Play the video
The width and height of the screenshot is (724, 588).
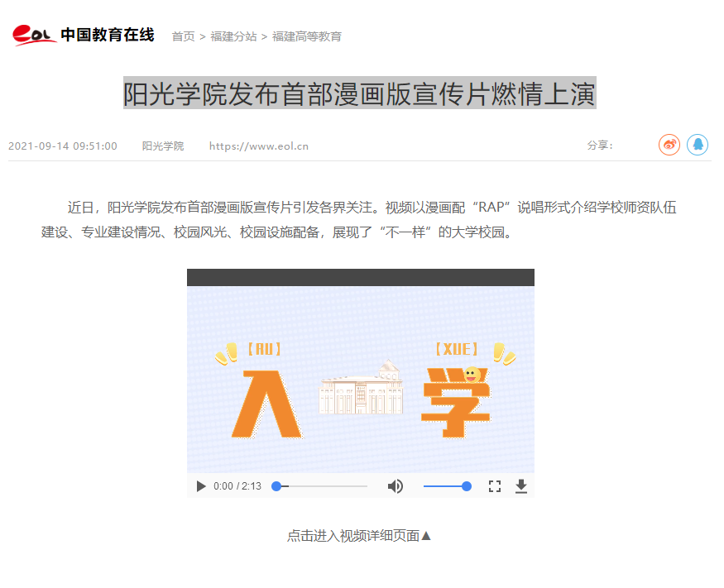(201, 486)
